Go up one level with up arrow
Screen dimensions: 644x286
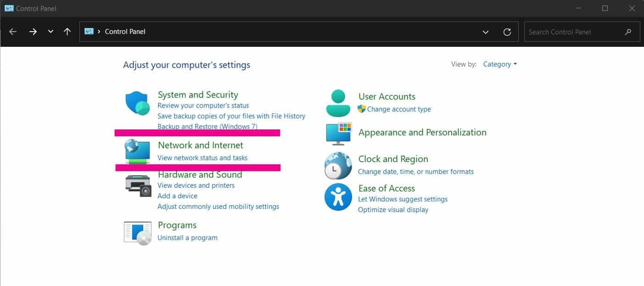(x=67, y=32)
